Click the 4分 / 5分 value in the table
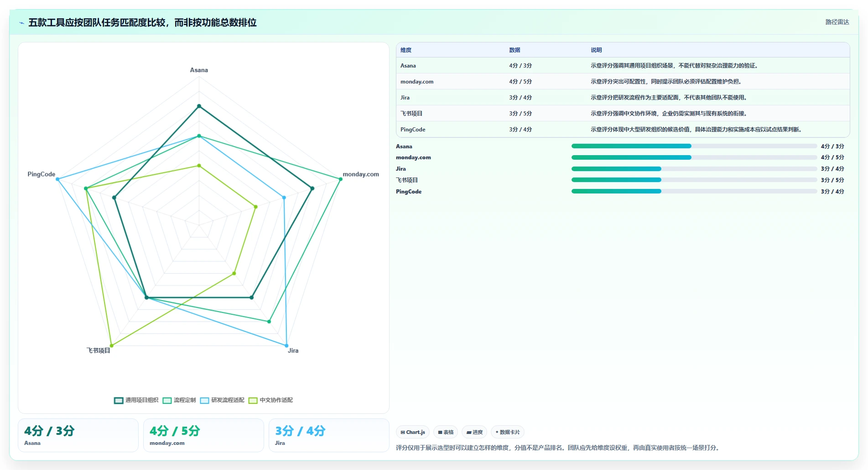Image resolution: width=868 pixels, height=470 pixels. (520, 82)
